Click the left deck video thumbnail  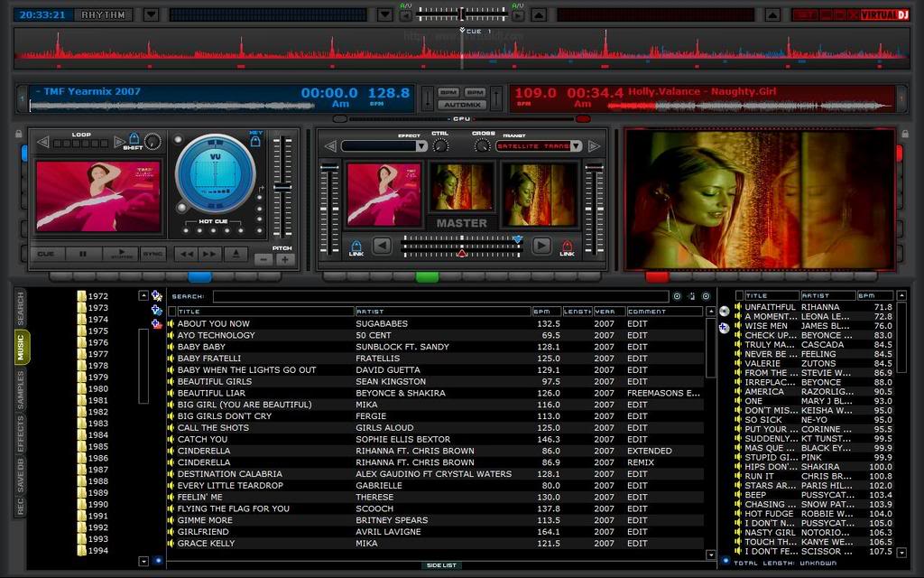pos(98,196)
